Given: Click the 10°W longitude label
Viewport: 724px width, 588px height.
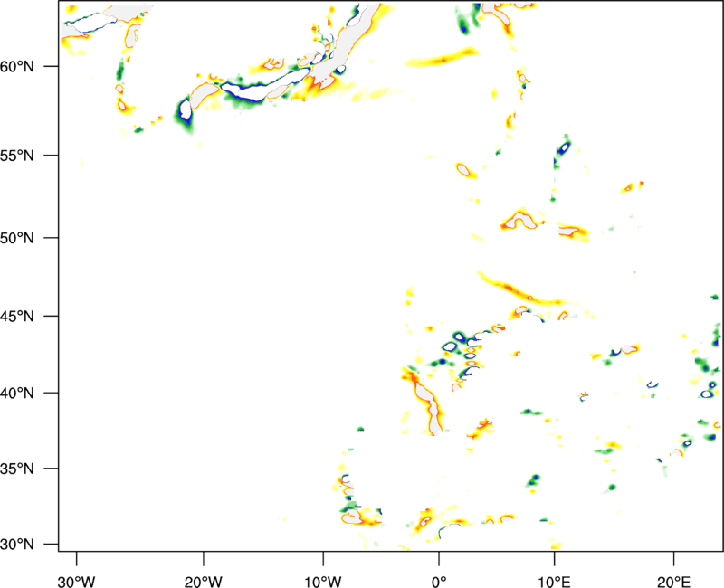Looking at the screenshot, I should click(323, 582).
